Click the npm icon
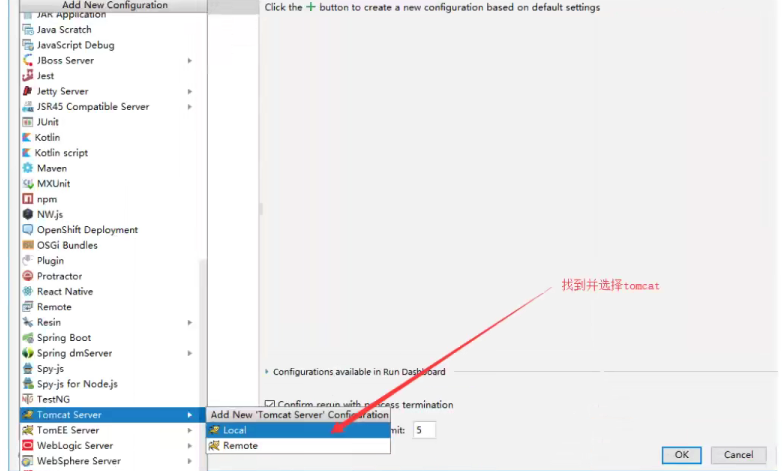This screenshot has width=782, height=471. [x=28, y=199]
